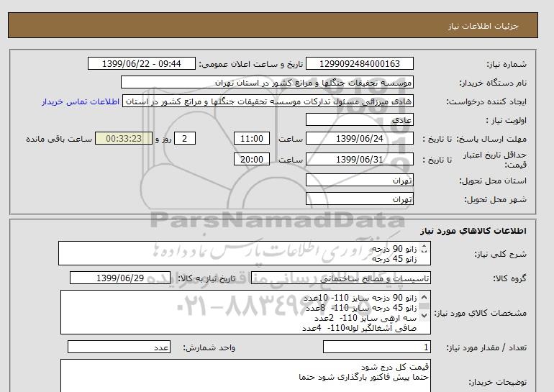Click the response deadline time 11:00

pyautogui.click(x=252, y=138)
